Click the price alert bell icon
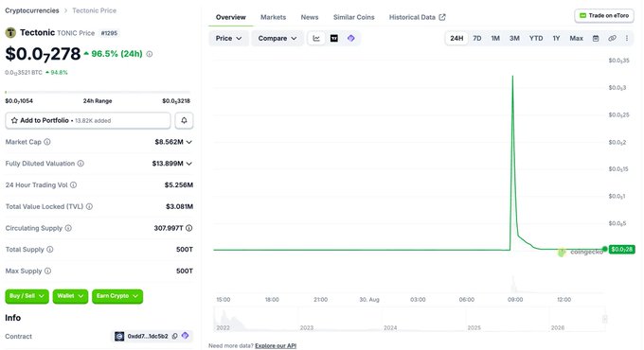Screen dimensions: 644x350 (184, 120)
